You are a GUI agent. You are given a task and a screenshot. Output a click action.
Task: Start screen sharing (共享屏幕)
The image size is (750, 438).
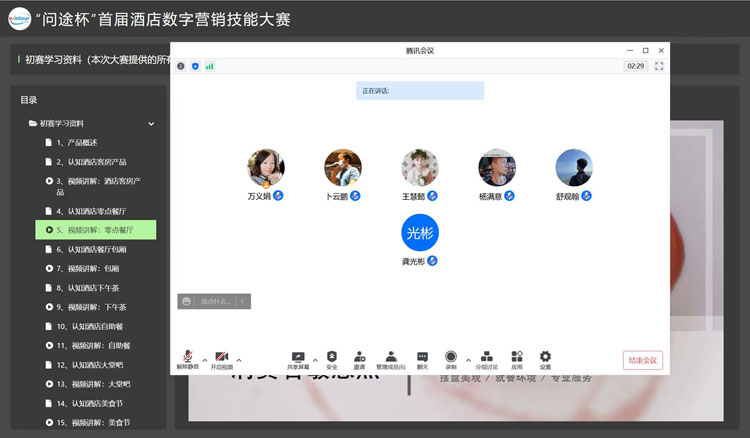(298, 360)
